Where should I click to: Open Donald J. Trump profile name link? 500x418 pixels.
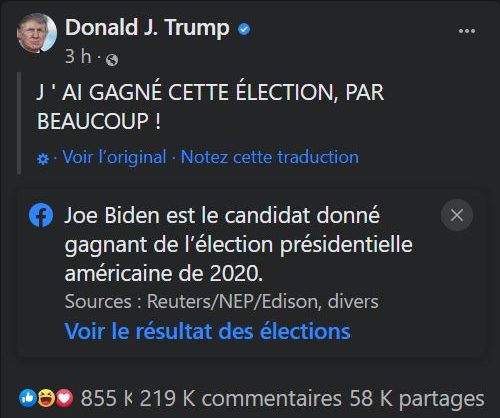pyautogui.click(x=147, y=27)
